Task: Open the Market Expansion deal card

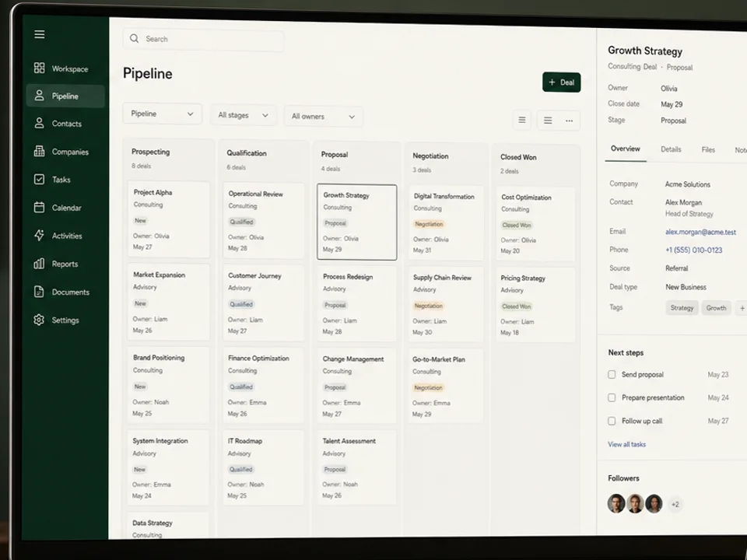Action: coord(168,302)
